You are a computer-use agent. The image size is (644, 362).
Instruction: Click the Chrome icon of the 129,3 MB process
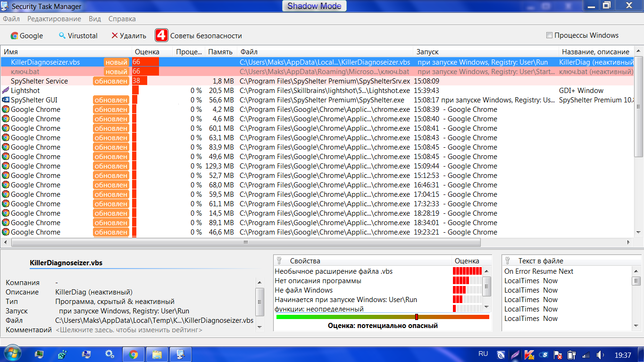pyautogui.click(x=6, y=166)
